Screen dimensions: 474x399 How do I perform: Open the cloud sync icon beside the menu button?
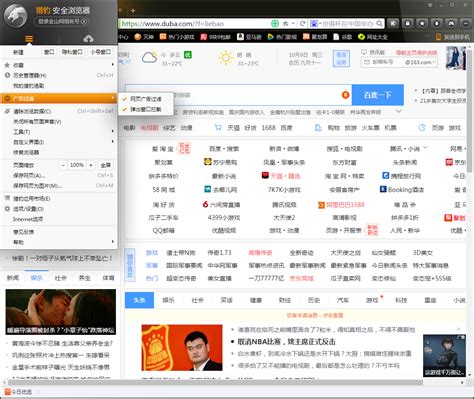[88, 39]
